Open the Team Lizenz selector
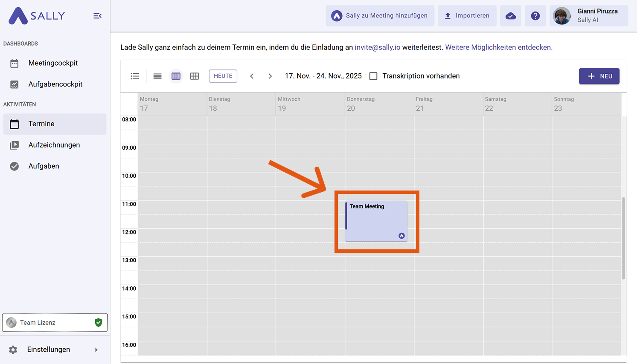 (x=55, y=322)
